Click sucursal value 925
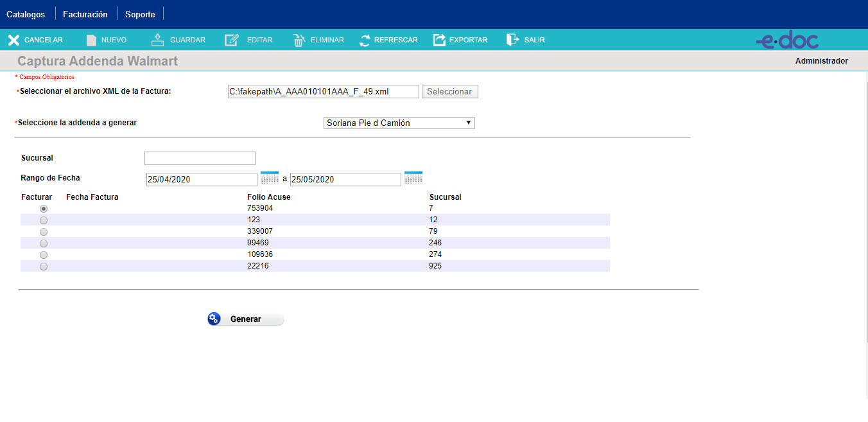The image size is (868, 422). (x=435, y=266)
